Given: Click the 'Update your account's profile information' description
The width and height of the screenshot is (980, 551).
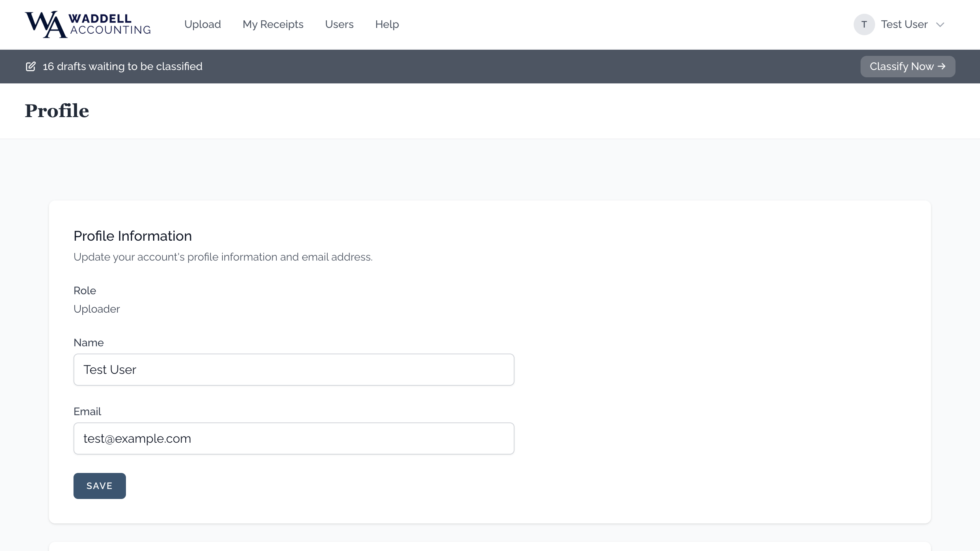Looking at the screenshot, I should click(x=223, y=257).
